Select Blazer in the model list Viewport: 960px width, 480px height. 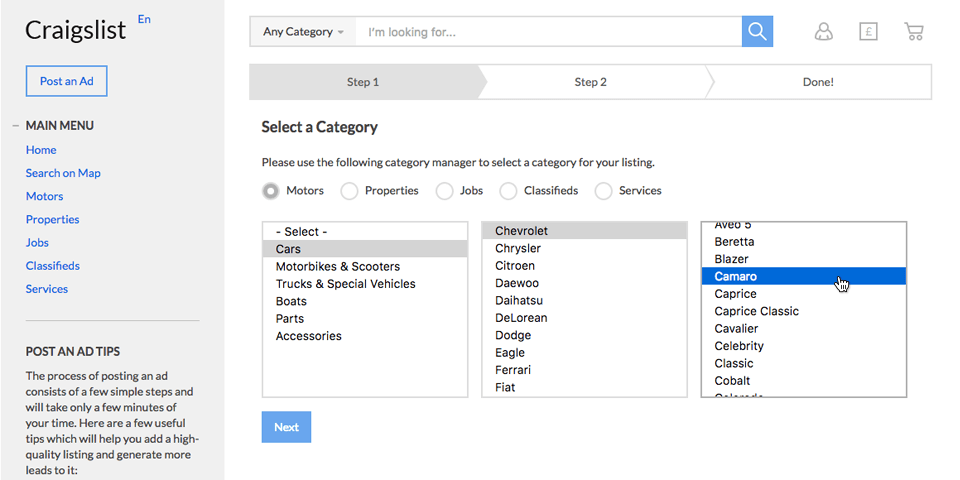click(804, 259)
